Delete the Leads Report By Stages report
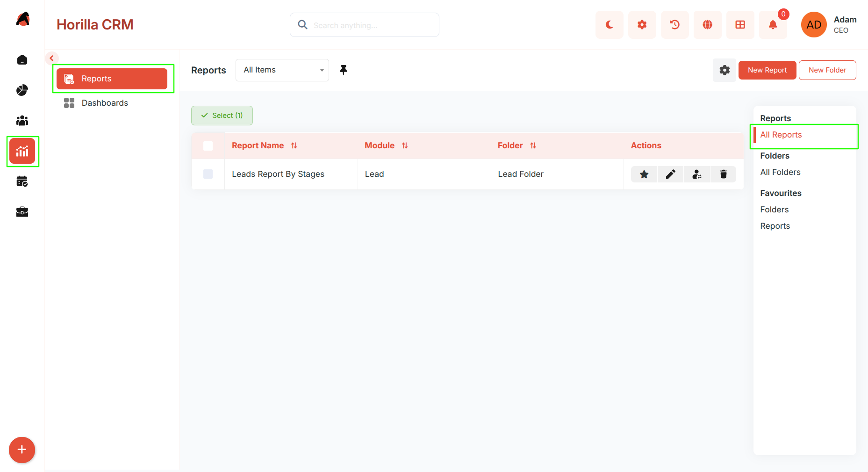868x472 pixels. coord(723,174)
